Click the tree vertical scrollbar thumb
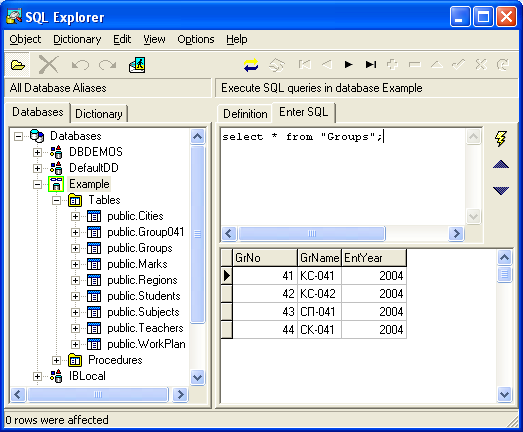Screen dimensions: 523x432 point(197,234)
